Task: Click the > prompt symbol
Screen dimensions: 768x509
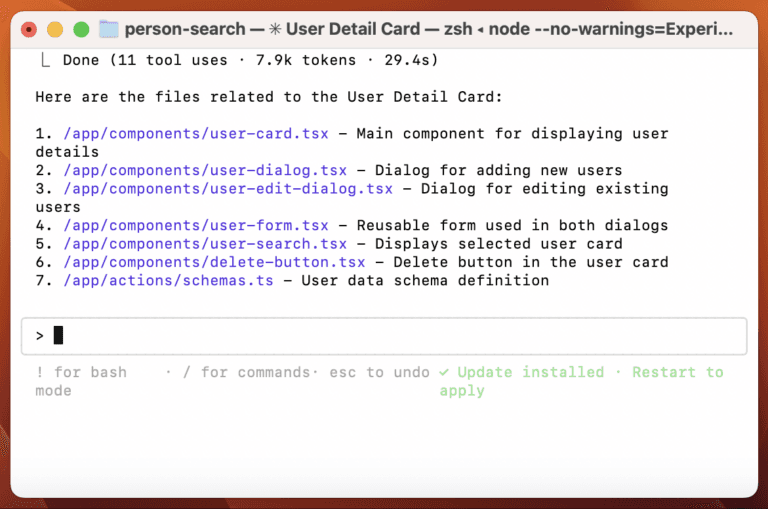Action: (40, 336)
